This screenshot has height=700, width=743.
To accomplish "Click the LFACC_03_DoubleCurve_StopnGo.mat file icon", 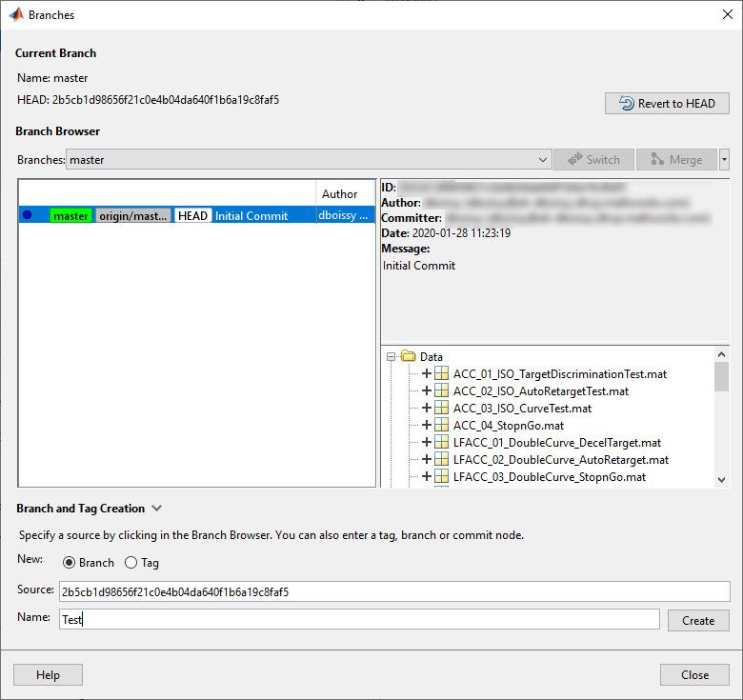I will (441, 476).
